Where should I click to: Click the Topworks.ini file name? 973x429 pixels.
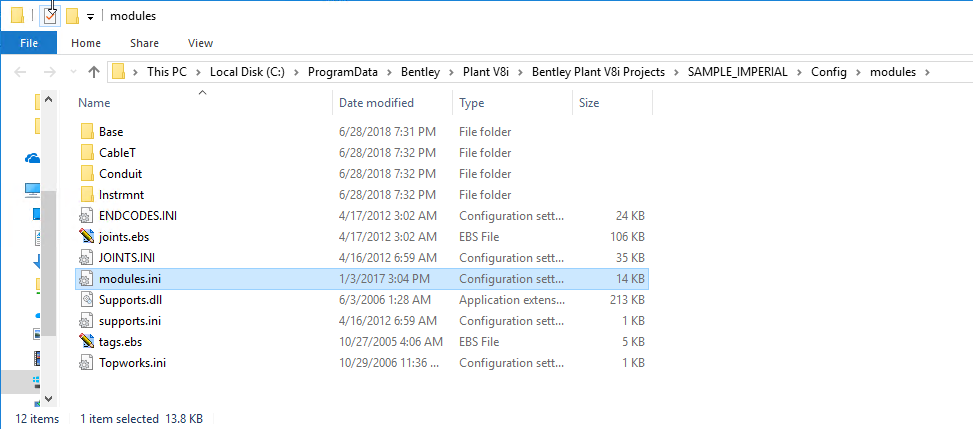pos(132,363)
